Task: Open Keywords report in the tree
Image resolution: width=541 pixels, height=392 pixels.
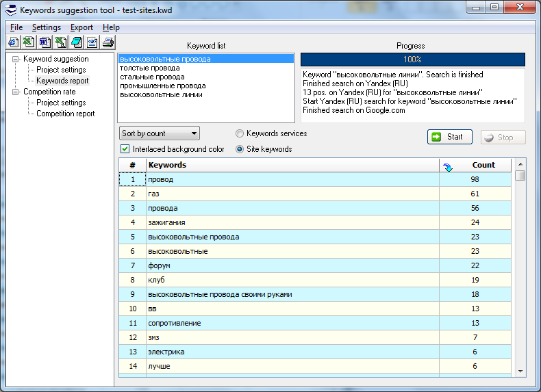Action: point(62,81)
